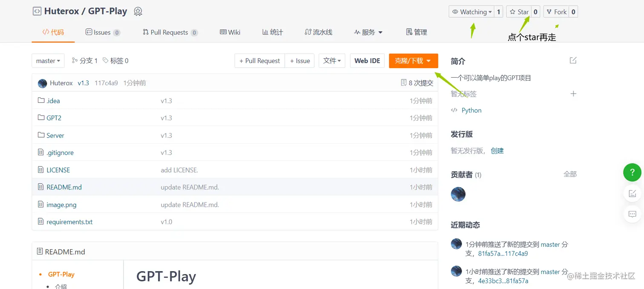644x289 pixels.
Task: Click the repository code icon beside Huterox
Action: [37, 12]
